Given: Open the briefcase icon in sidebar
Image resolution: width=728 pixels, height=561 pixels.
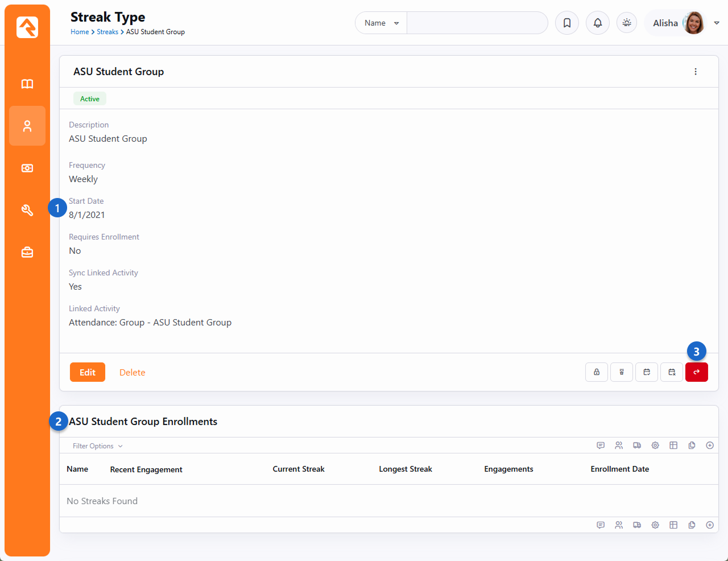Looking at the screenshot, I should click(27, 252).
